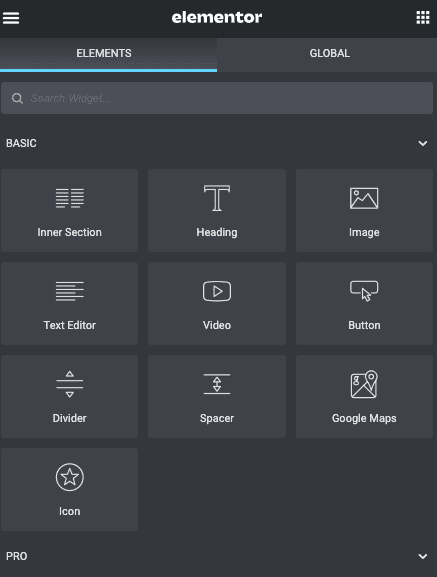437x577 pixels.
Task: Select the Spacer widget
Action: tap(217, 396)
